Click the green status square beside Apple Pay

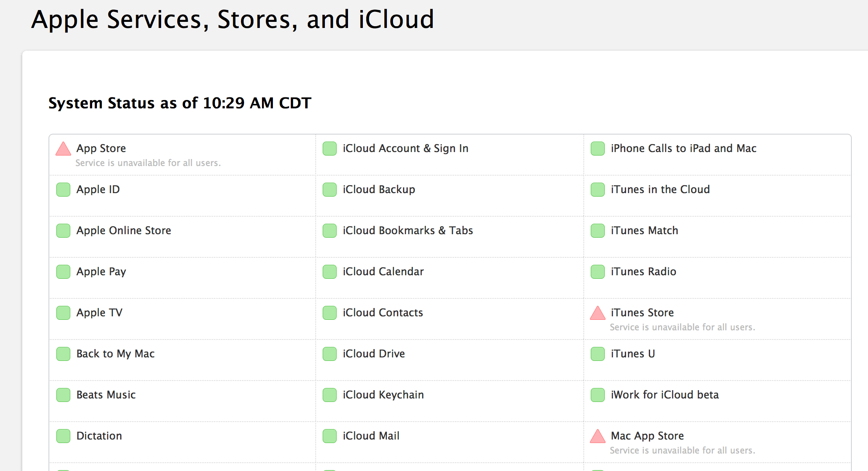[63, 272]
